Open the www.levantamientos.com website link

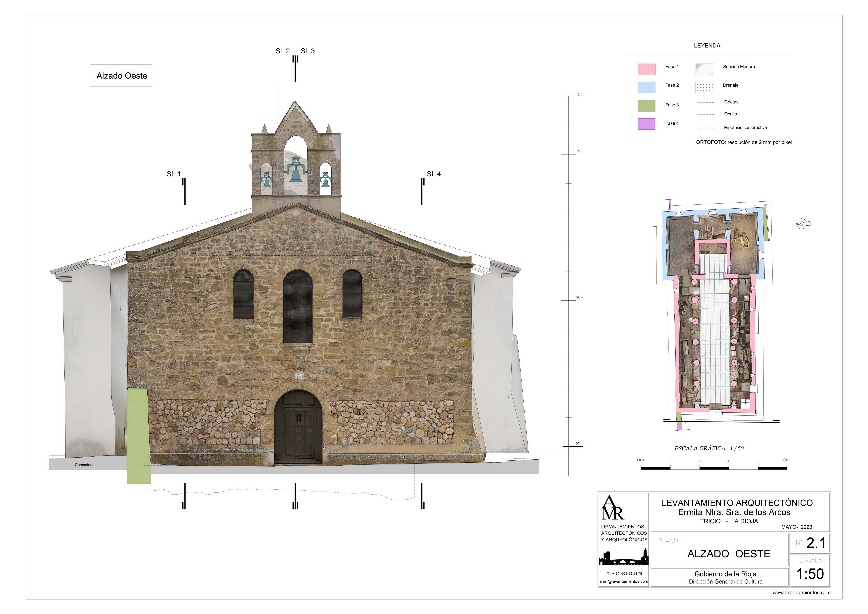click(801, 592)
